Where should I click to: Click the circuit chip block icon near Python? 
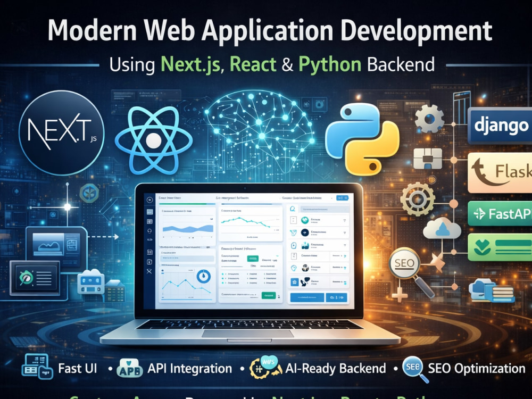tap(428, 159)
